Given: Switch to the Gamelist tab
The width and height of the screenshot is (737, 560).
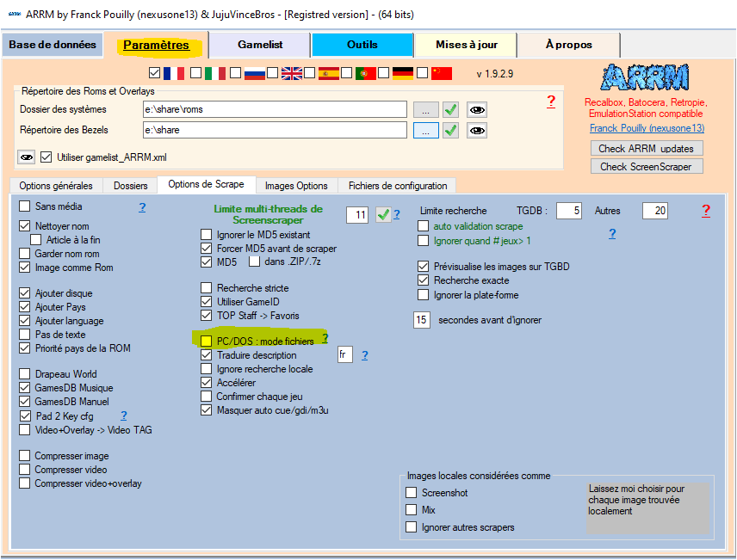Looking at the screenshot, I should point(261,45).
